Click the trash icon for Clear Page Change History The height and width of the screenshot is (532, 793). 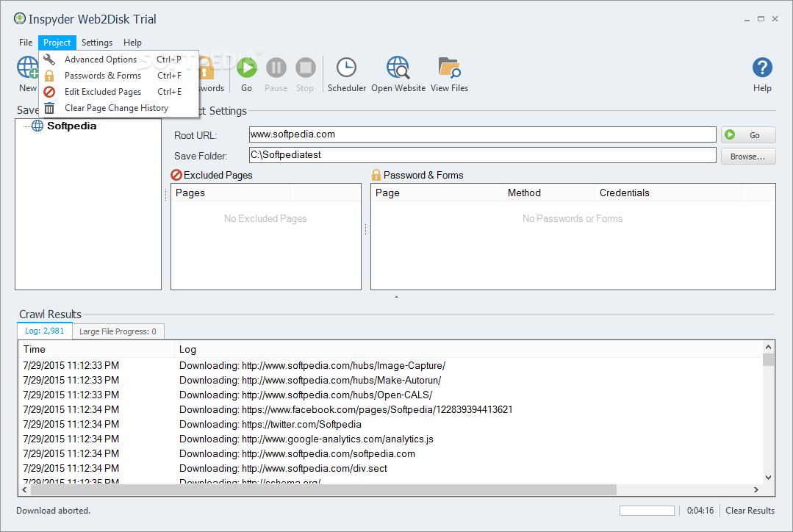coord(49,108)
